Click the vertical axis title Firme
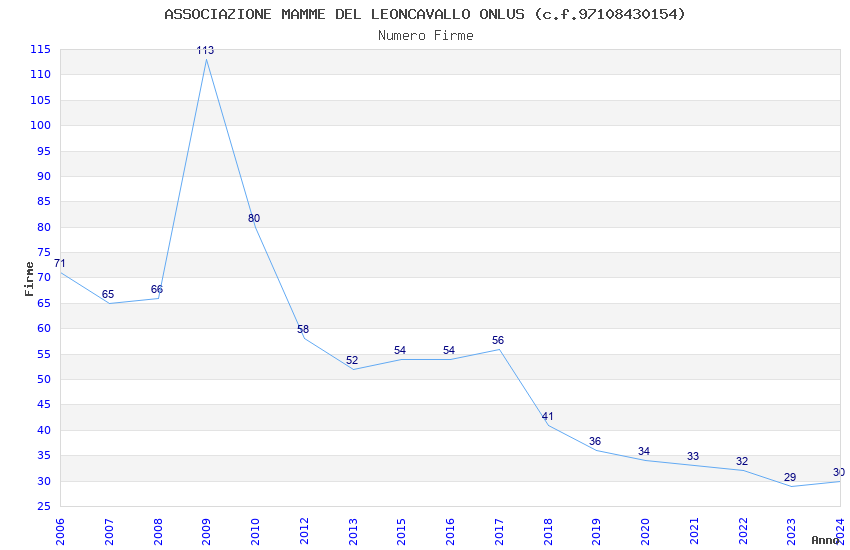Screen dimensions: 850x550 (x=29, y=279)
